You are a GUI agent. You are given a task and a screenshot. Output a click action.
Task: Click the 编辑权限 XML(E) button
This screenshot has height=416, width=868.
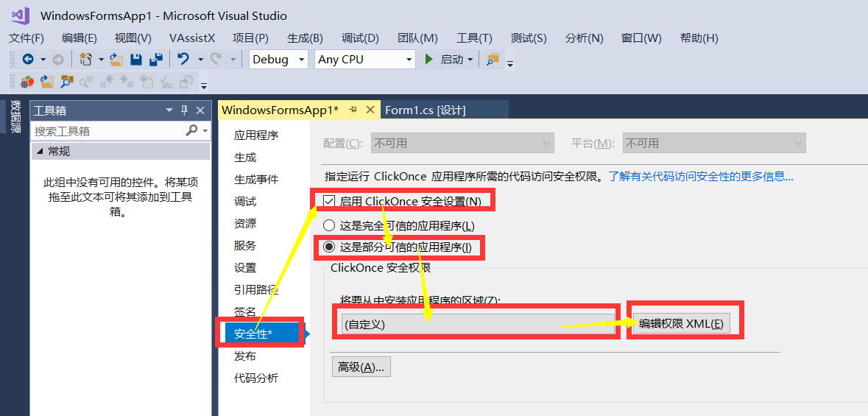681,324
